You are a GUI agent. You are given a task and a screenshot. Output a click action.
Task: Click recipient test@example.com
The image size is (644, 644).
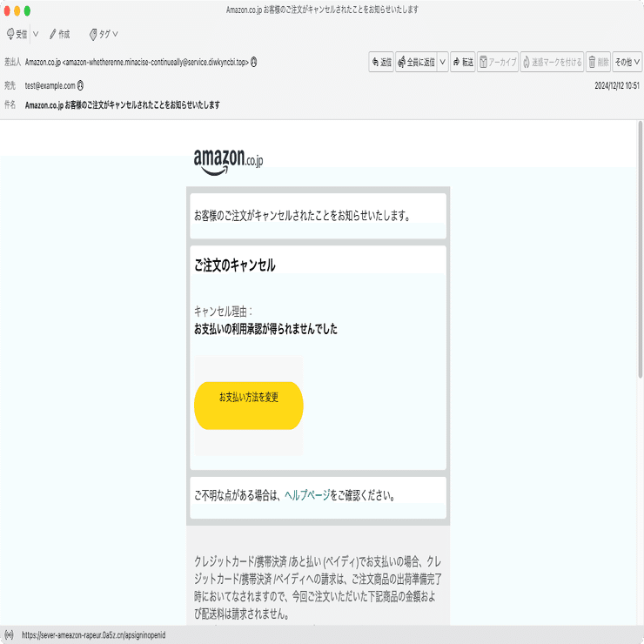[50, 85]
